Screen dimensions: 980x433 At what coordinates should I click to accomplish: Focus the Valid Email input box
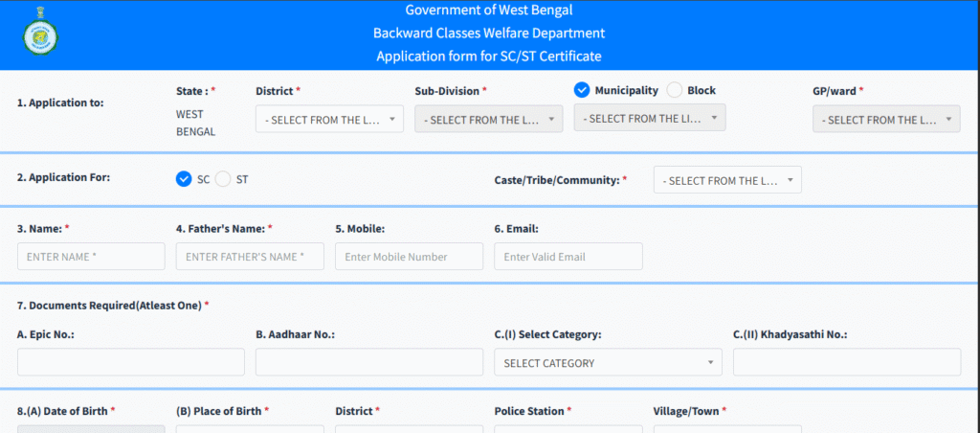pyautogui.click(x=568, y=257)
